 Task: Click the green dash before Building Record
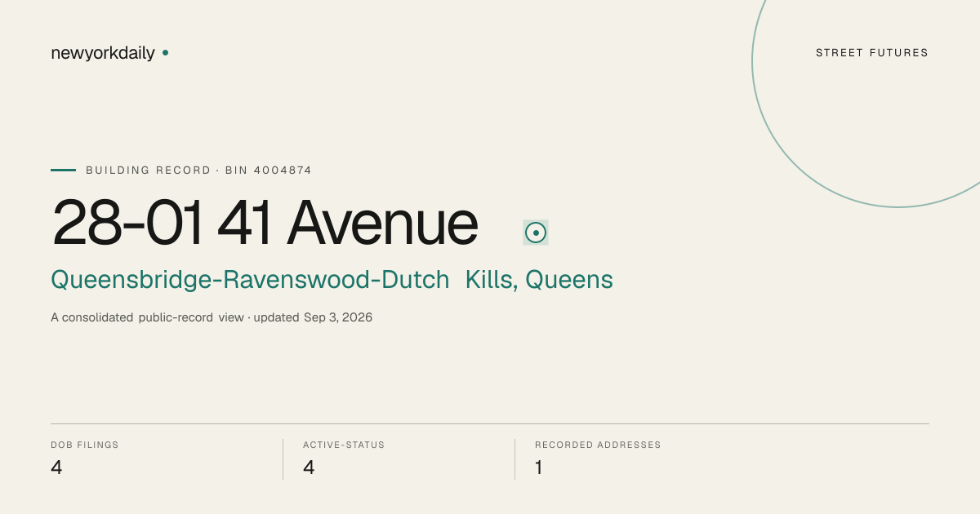[x=63, y=171]
